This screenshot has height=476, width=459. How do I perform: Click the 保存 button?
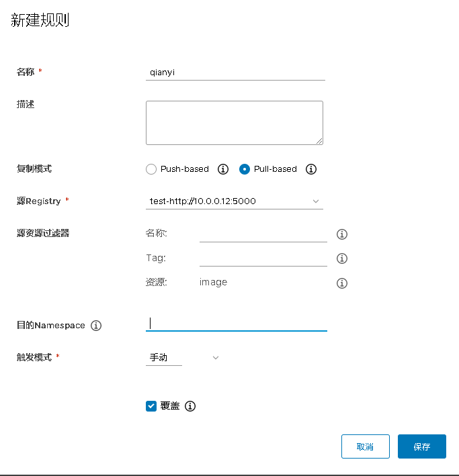(421, 446)
